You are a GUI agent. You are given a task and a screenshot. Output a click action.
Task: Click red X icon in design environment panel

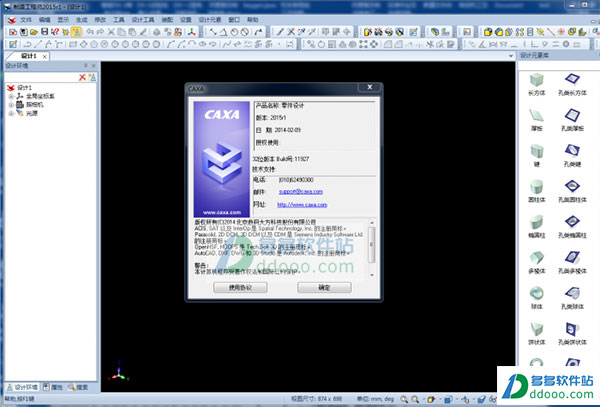point(82,77)
